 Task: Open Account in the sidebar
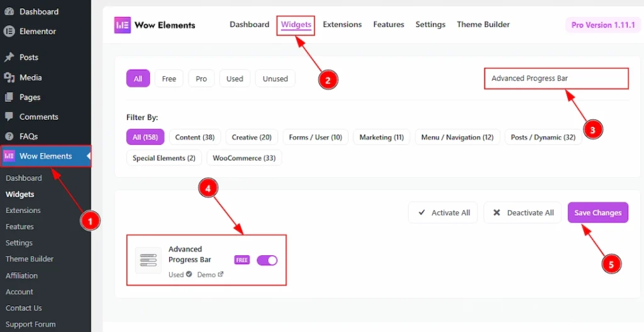pyautogui.click(x=19, y=292)
